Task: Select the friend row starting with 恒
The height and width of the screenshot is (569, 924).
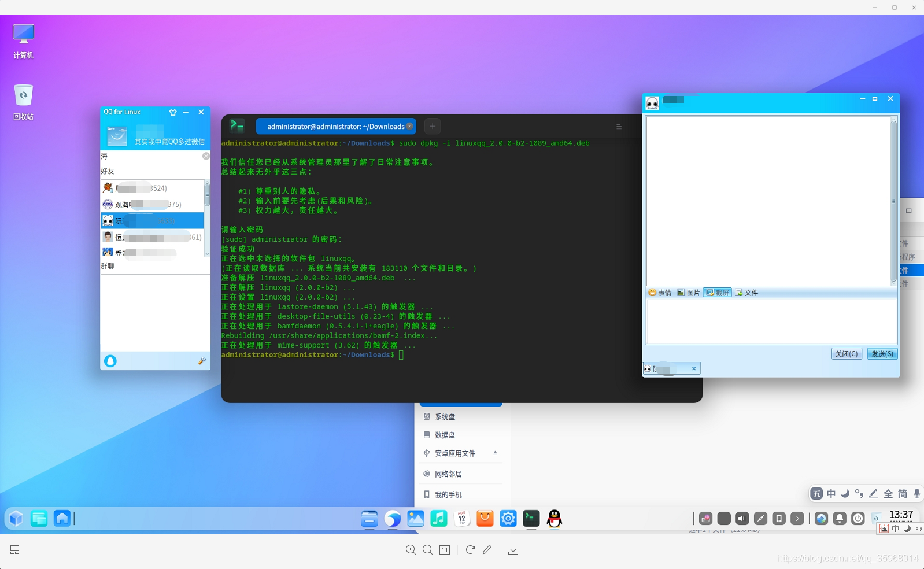Action: click(x=153, y=237)
